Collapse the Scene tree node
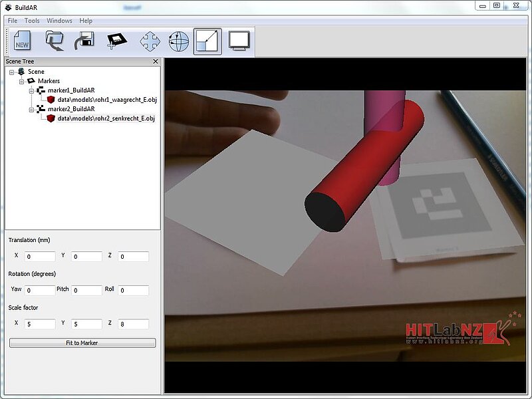Screen dimensions: 532x399 tap(12, 72)
